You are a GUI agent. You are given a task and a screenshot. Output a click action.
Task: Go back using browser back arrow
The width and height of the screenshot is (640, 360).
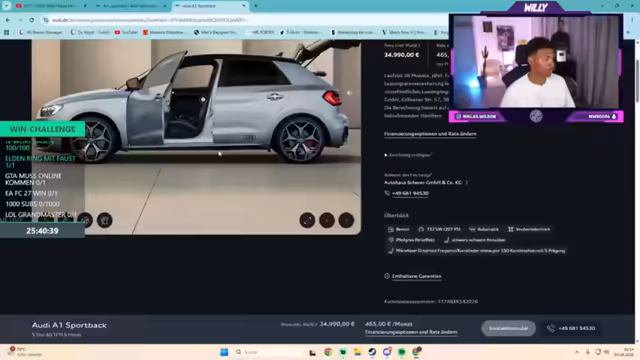pos(8,20)
